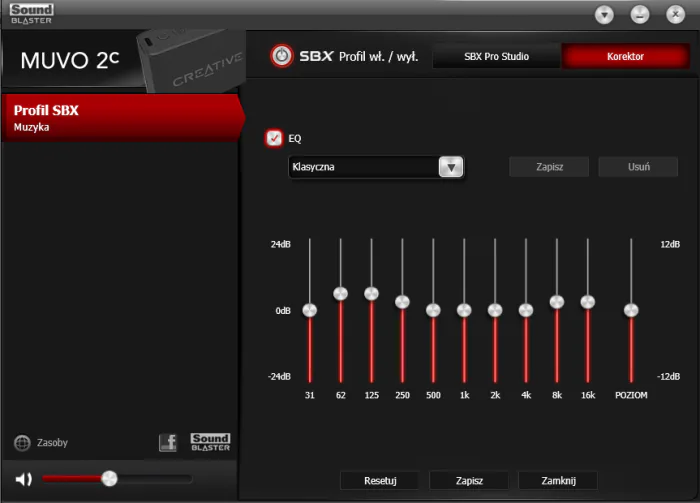The image size is (700, 503).
Task: Click the 2k slider knob
Action: 495,310
